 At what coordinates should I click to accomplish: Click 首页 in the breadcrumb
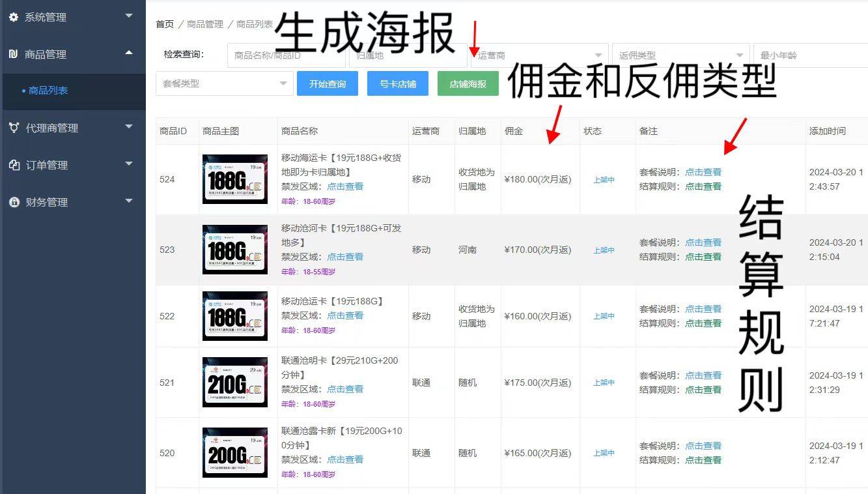pyautogui.click(x=164, y=24)
